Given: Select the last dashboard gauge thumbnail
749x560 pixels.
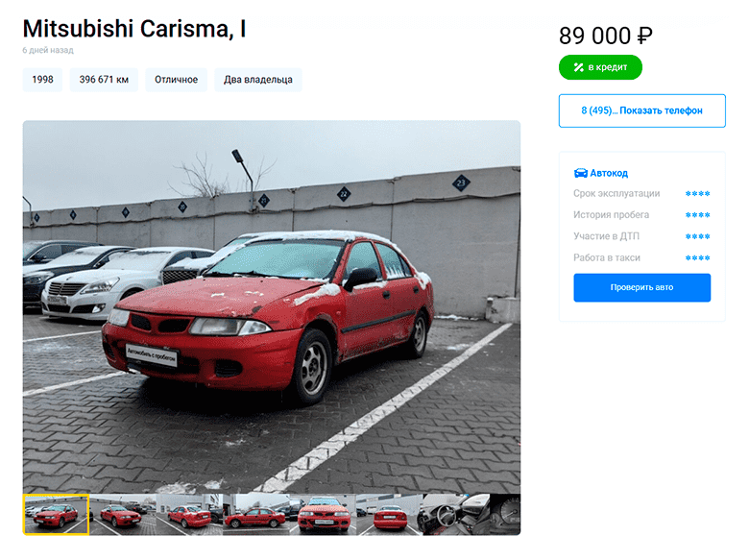Looking at the screenshot, I should click(x=505, y=515).
